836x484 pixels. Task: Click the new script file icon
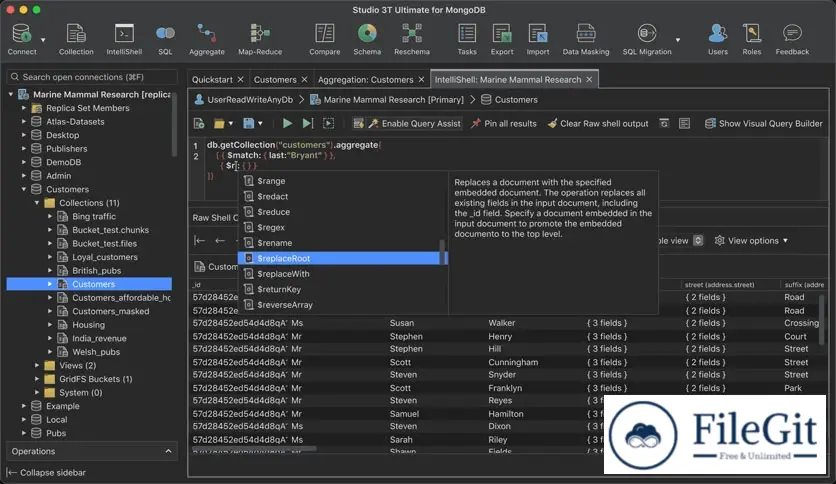(x=199, y=124)
